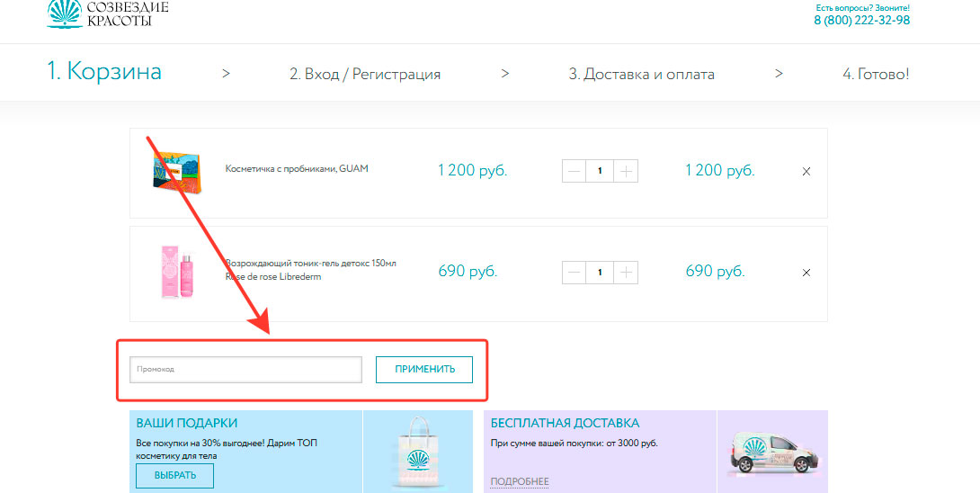Increase quantity of Librederm tonic-gel
Viewport: 980px width, 493px height.
click(x=626, y=273)
